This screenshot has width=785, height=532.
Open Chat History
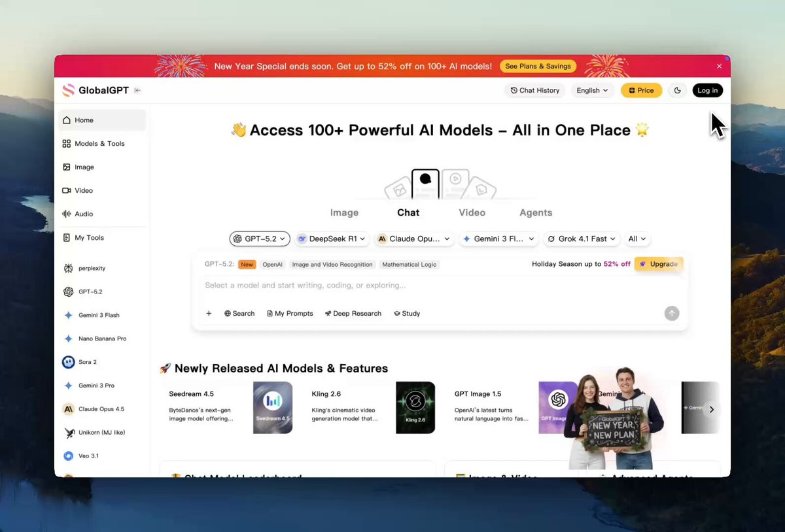535,91
